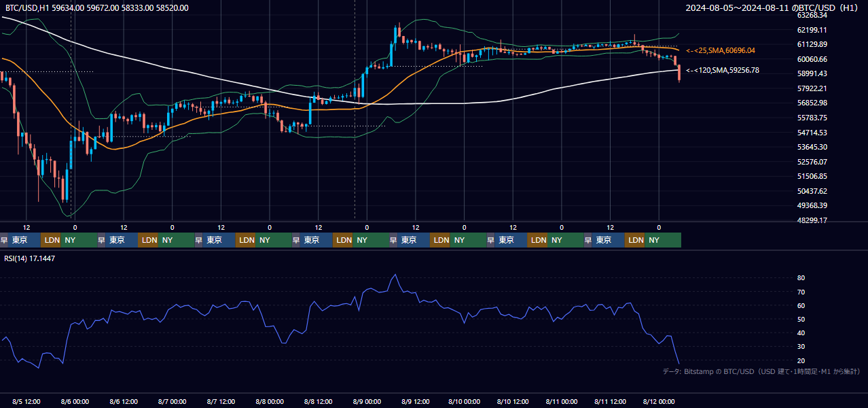
Task: Click time axis label 8/8 00:00
Action: (271, 401)
